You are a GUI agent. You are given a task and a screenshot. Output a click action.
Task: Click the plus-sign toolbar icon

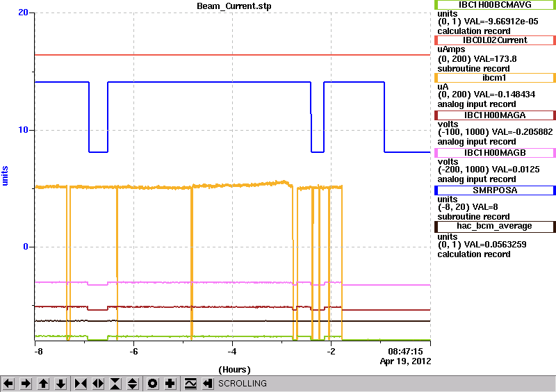[170, 384]
